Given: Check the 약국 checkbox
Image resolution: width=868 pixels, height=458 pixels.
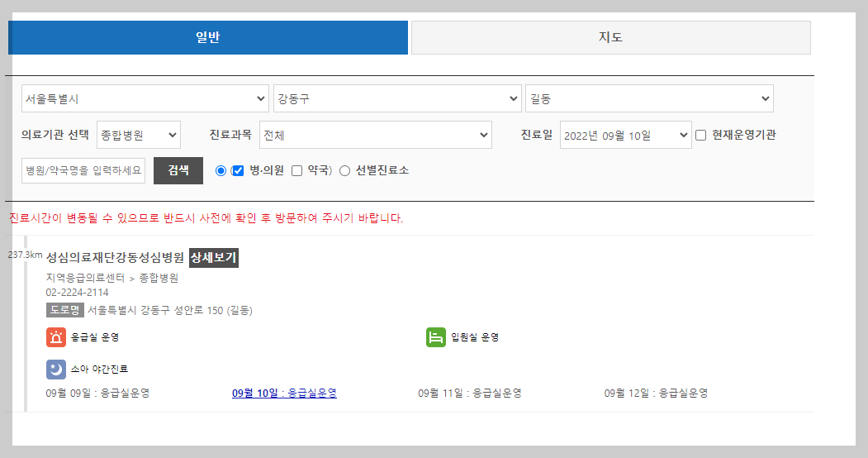Looking at the screenshot, I should pos(296,170).
